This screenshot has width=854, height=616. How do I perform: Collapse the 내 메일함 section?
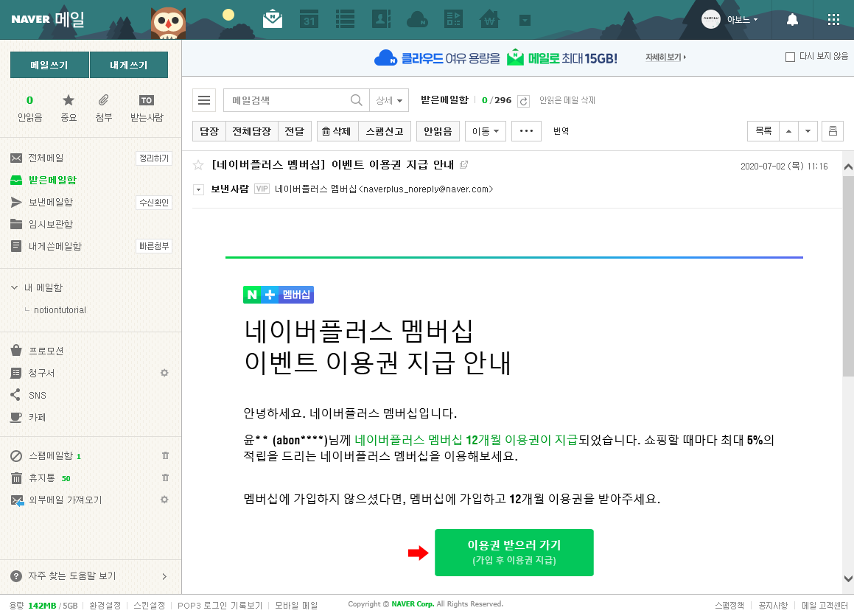(x=14, y=287)
